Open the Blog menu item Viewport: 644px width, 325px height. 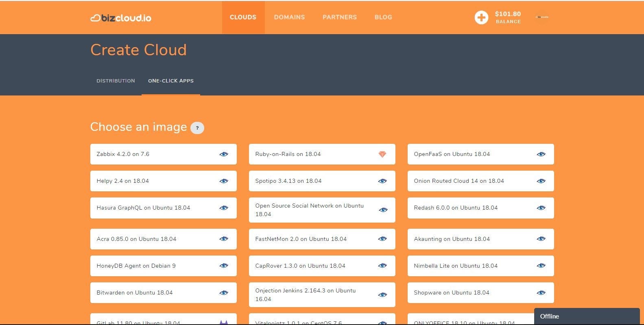[x=383, y=17]
